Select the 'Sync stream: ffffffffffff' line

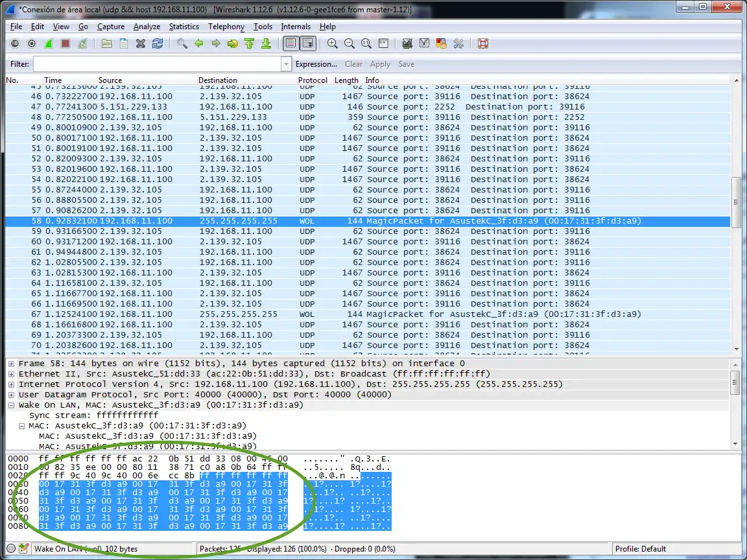(94, 415)
